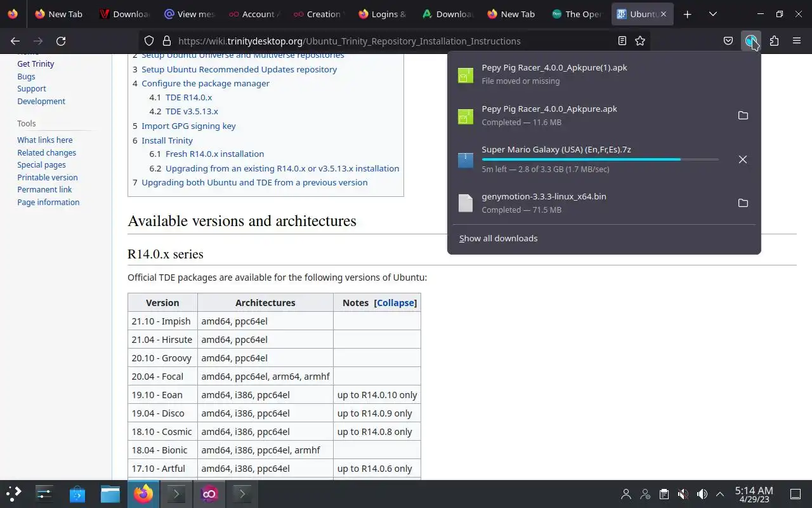The width and height of the screenshot is (812, 508).
Task: Cancel the Super Mario Galaxy download
Action: 743,159
